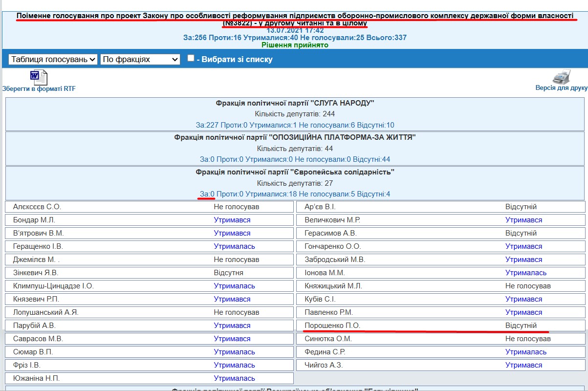Select deputy name 'Порошенко П.О.'
The image size is (588, 391).
coord(332,326)
